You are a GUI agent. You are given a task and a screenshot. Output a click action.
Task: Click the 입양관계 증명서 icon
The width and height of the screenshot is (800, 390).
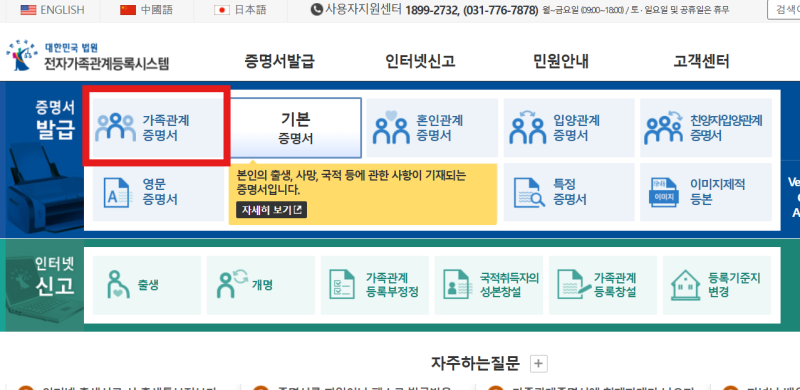click(528, 127)
